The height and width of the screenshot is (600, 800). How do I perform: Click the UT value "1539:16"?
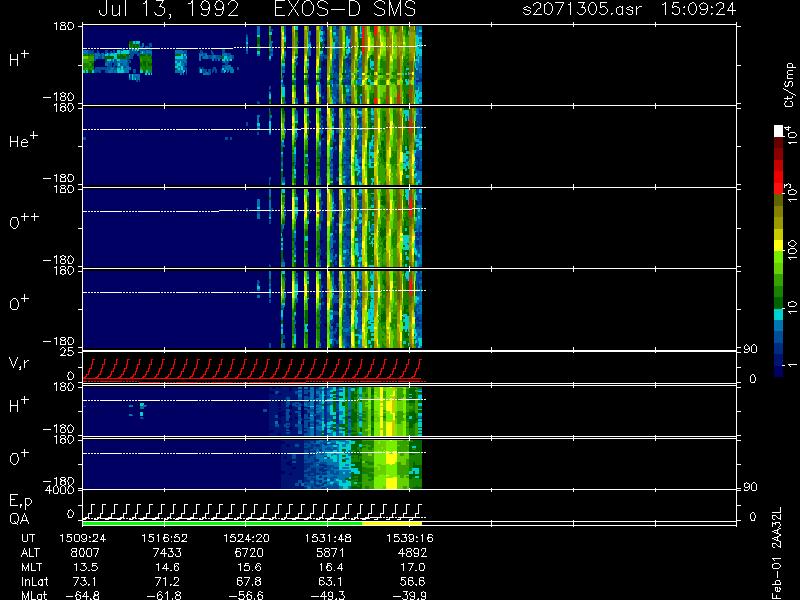tap(410, 538)
